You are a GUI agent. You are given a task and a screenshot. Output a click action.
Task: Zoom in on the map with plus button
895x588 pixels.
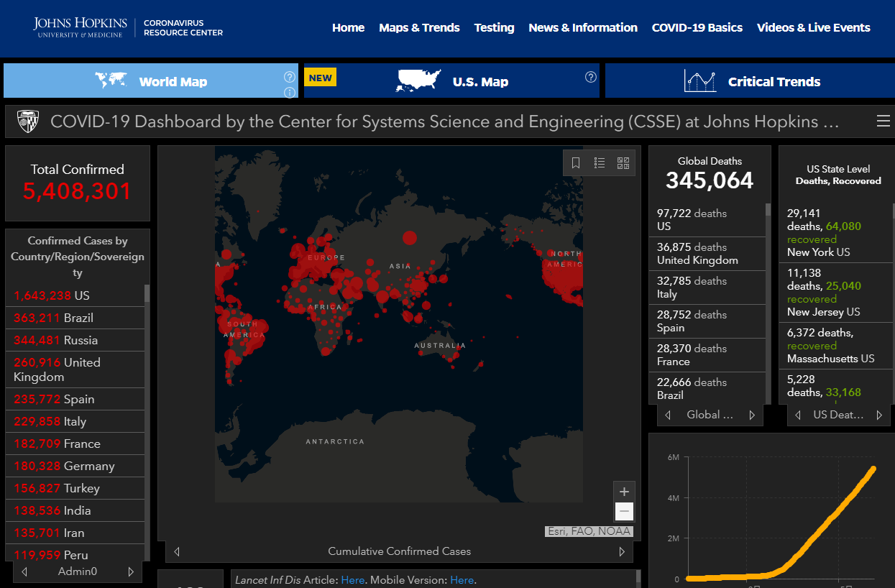coord(624,492)
